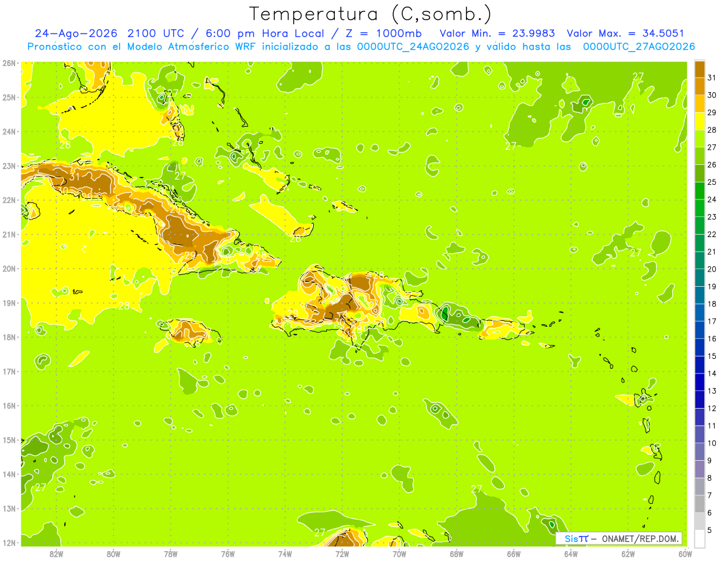This screenshot has width=728, height=562.
Task: Click the '76W' longitude axis label
Action: pos(227,554)
